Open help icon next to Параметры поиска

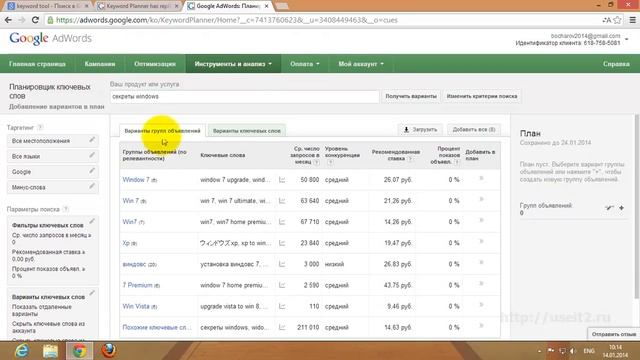click(x=66, y=209)
